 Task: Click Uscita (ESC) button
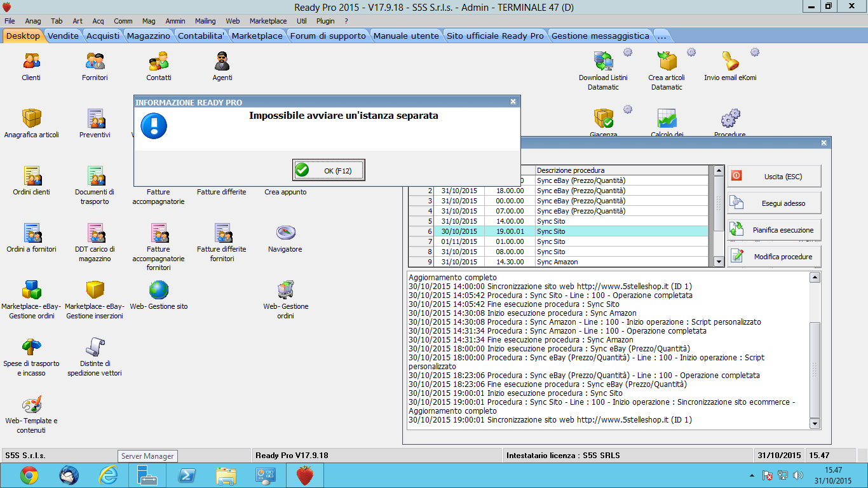pyautogui.click(x=774, y=176)
